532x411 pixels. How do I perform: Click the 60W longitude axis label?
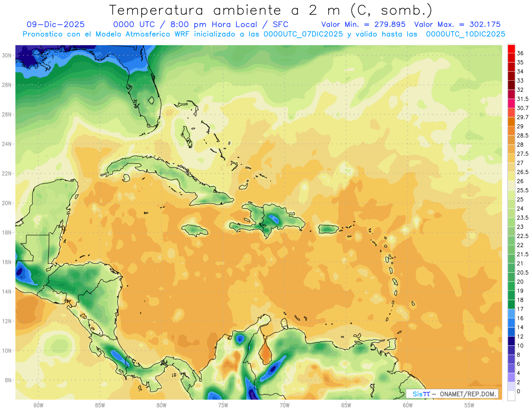pos(407,405)
